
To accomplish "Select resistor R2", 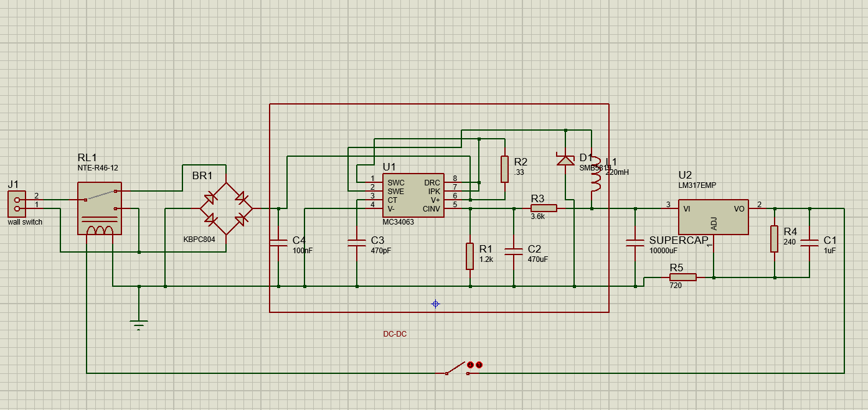I will [x=504, y=169].
